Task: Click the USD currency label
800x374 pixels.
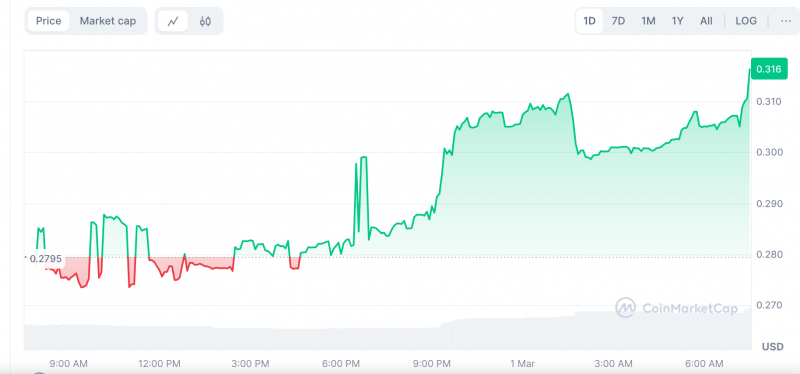Action: (772, 347)
